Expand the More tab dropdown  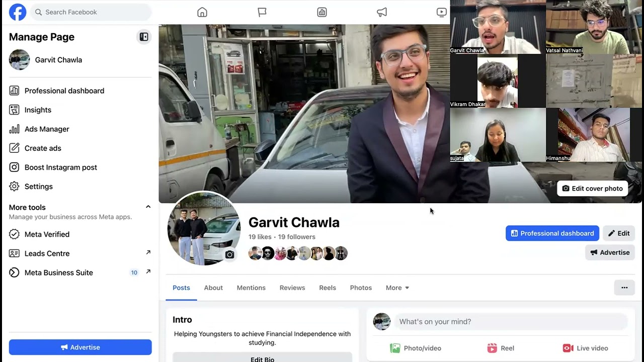tap(397, 288)
